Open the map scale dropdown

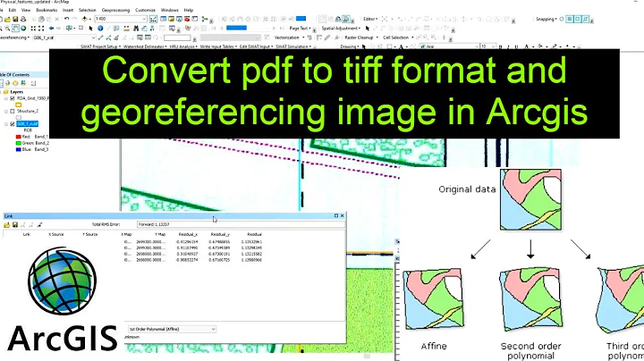coord(144,19)
